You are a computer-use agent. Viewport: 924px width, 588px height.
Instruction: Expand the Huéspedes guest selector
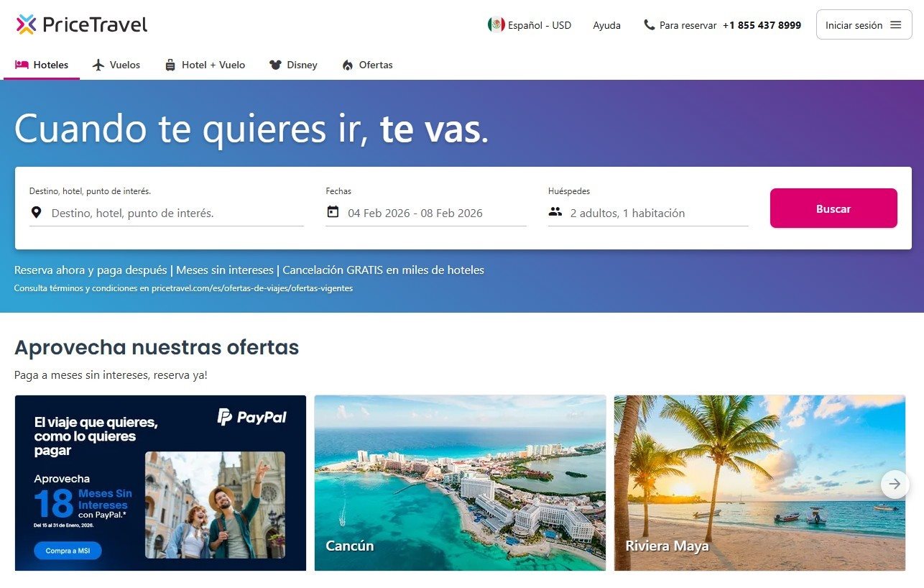(x=632, y=213)
